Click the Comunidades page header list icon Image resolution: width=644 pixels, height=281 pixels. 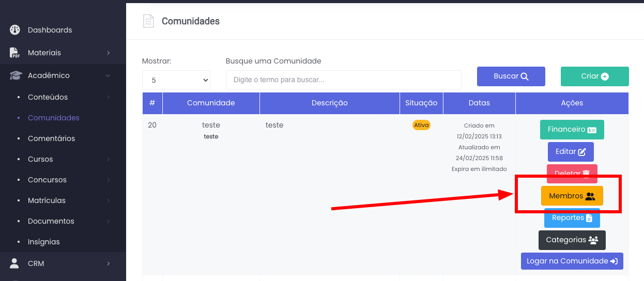pos(148,21)
